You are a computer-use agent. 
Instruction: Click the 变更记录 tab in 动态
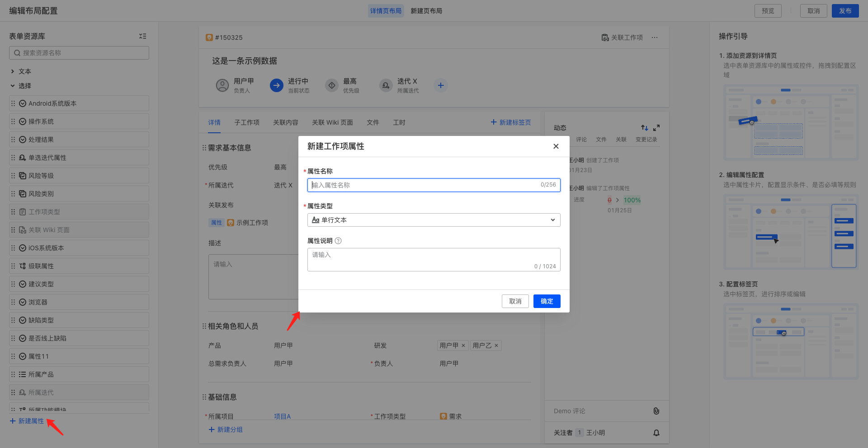[x=646, y=140]
